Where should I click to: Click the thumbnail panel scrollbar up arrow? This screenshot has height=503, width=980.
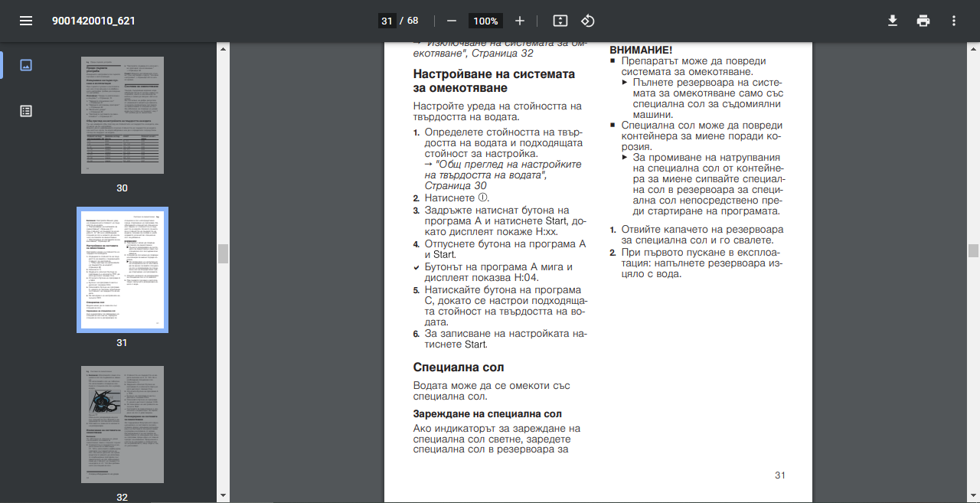point(223,48)
